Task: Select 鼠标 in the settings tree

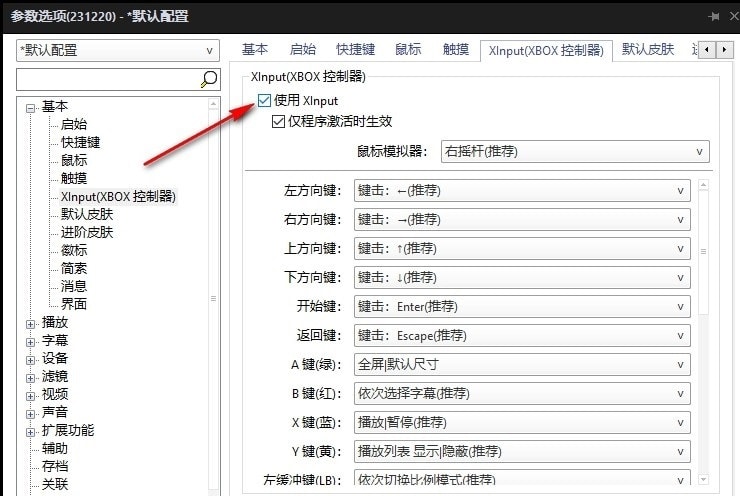Action: point(74,160)
